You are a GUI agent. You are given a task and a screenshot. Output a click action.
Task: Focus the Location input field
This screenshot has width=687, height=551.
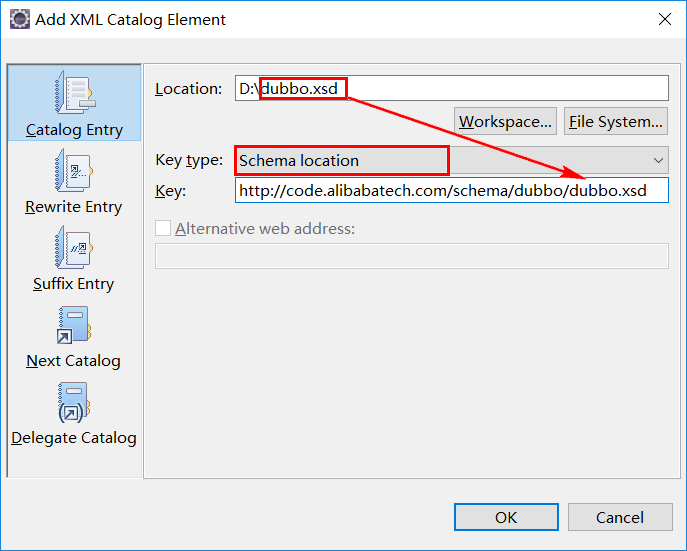[452, 88]
